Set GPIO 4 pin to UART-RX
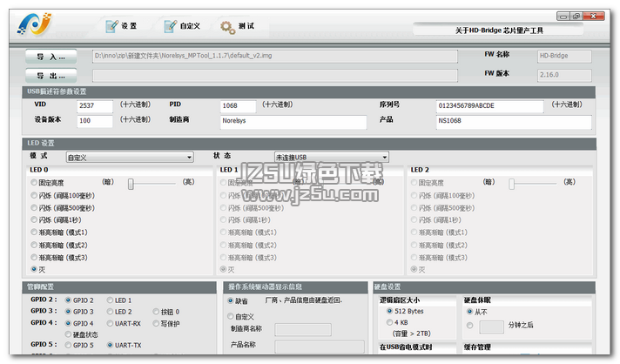The height and width of the screenshot is (364, 620). (110, 323)
